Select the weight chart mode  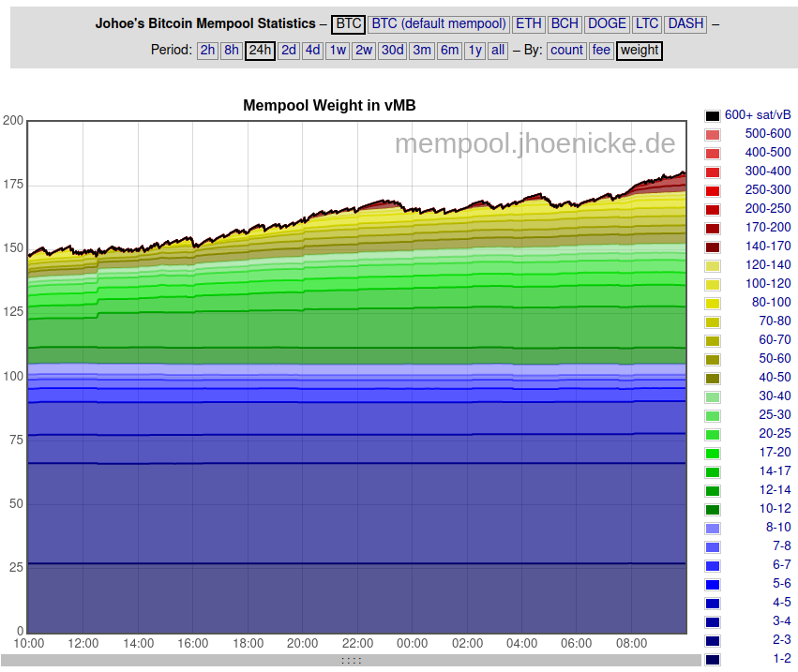click(640, 51)
